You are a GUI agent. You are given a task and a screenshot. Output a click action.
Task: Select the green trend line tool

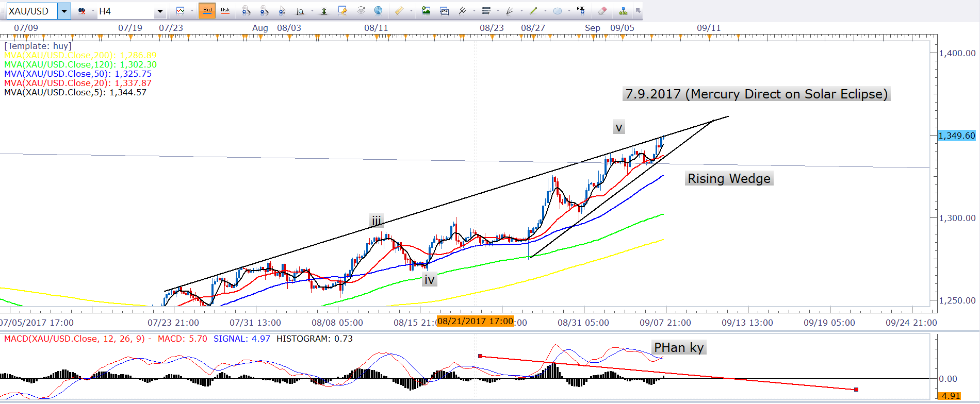tap(533, 11)
